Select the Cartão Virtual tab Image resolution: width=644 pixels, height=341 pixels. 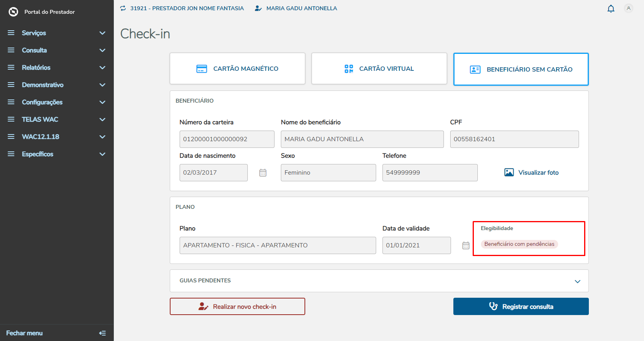click(x=379, y=68)
